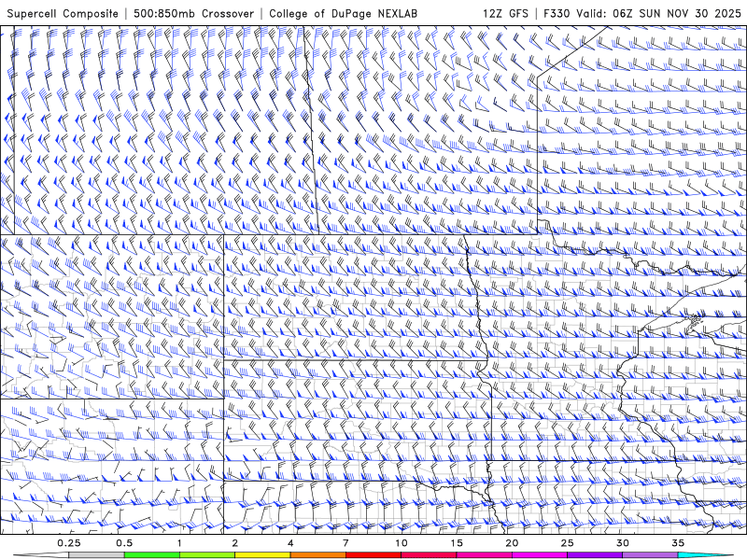Click the legend value 7
Image resolution: width=747 pixels, height=560 pixels.
345,543
